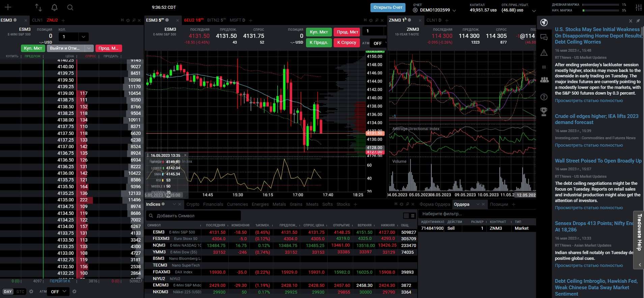Click the gear icon next to the ATM dropdown
644x298 pixels.
pos(75,291)
